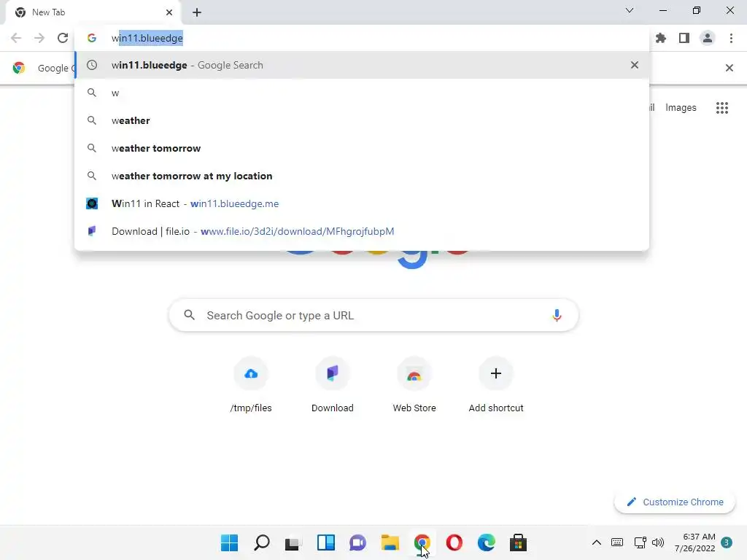Open Microsoft Store from taskbar

point(519,542)
